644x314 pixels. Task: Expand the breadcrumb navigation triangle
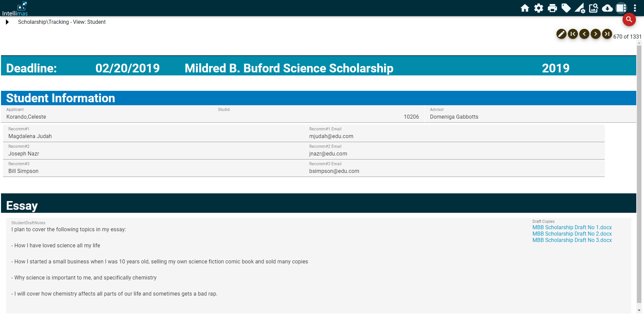pos(7,22)
